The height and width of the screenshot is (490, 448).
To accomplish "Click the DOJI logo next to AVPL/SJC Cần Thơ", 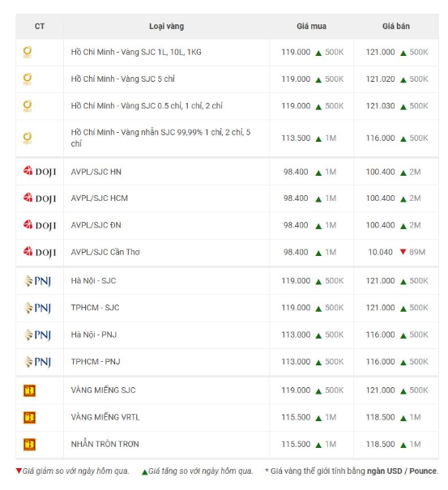I will (40, 252).
